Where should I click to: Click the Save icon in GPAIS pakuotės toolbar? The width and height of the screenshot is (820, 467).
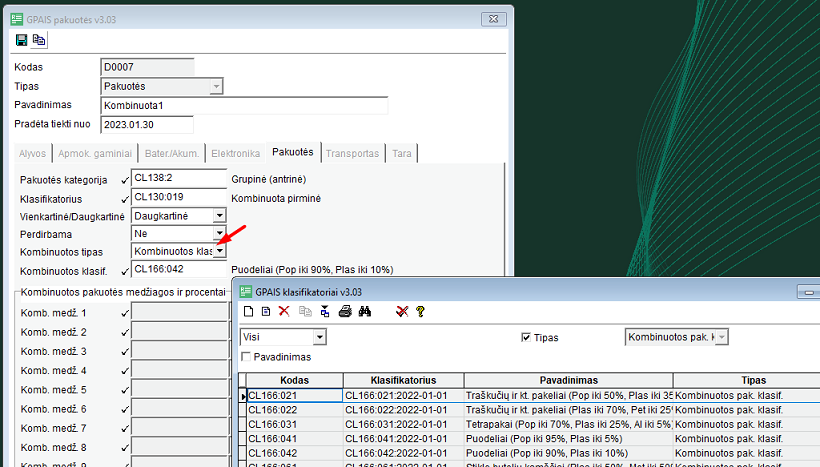pyautogui.click(x=21, y=40)
